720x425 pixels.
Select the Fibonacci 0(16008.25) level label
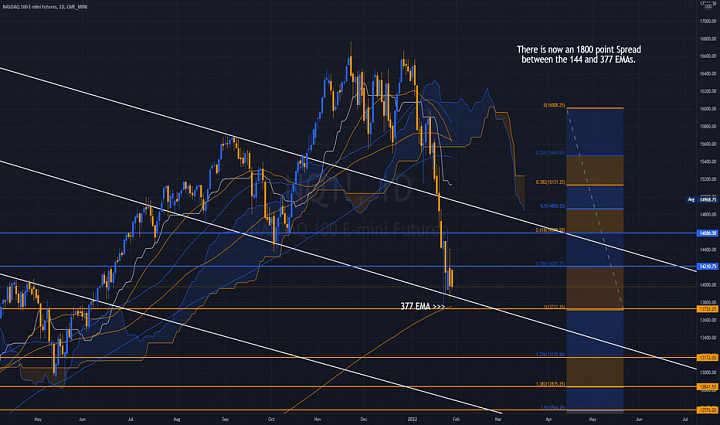[x=554, y=106]
